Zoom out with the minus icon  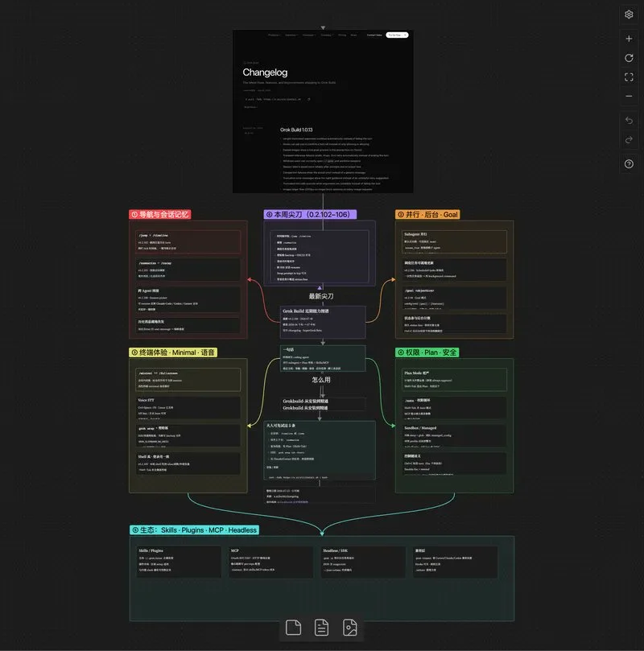tap(629, 96)
